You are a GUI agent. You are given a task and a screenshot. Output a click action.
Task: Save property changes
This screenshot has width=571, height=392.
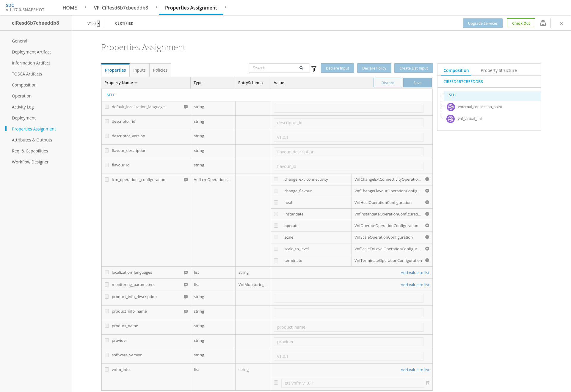click(417, 83)
